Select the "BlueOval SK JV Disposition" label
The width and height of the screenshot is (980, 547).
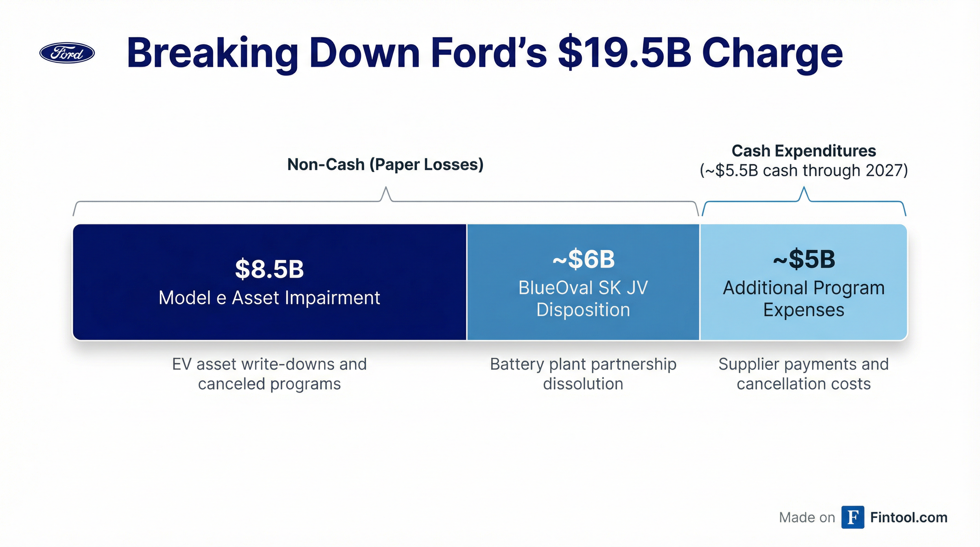click(583, 298)
